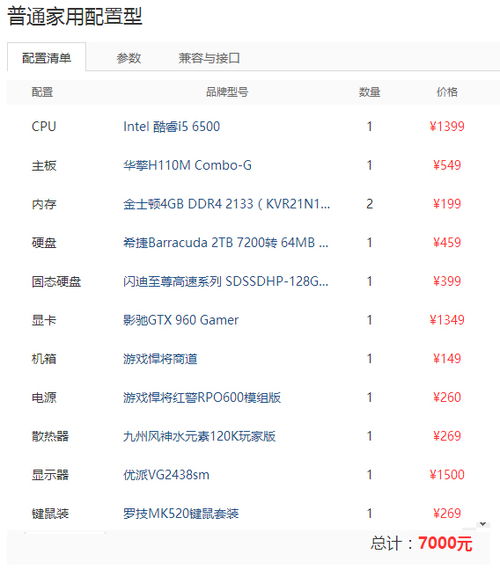Select the CPU price ¥1399
500x569 pixels.
(x=447, y=127)
